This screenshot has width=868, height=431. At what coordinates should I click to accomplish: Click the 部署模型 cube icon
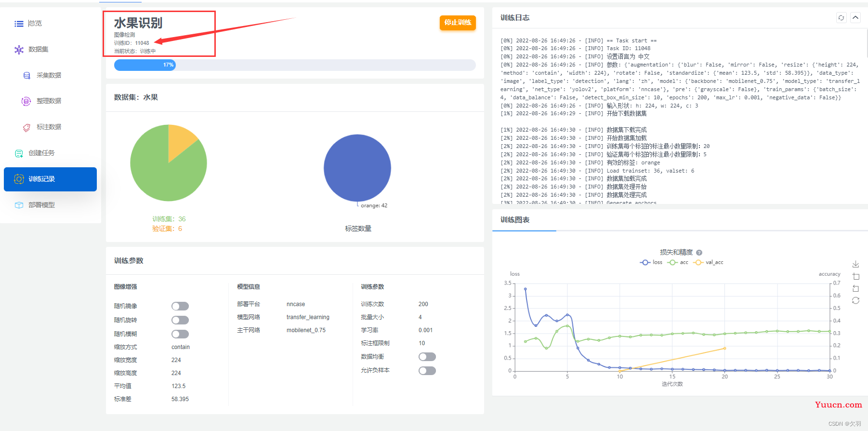[19, 205]
